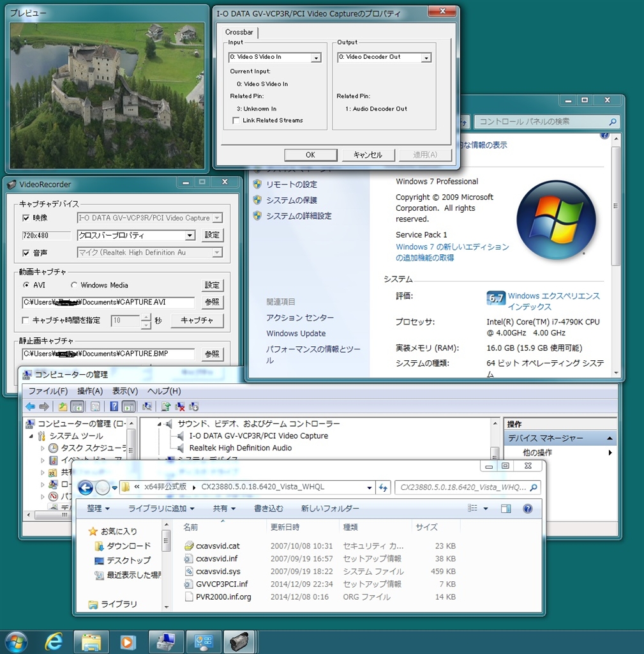Open the Input Video SVideo In dropdown

(x=315, y=57)
